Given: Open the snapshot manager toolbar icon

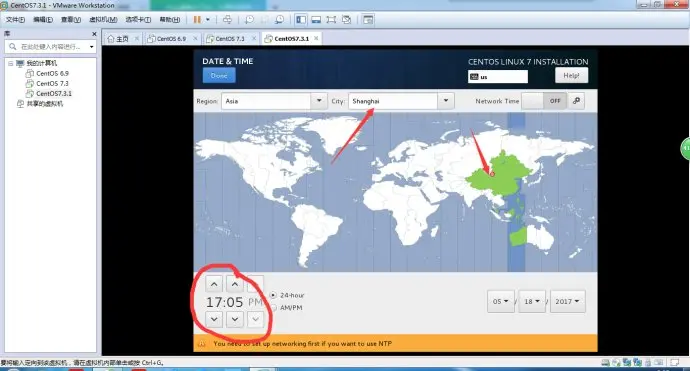Looking at the screenshot, I should 279,19.
